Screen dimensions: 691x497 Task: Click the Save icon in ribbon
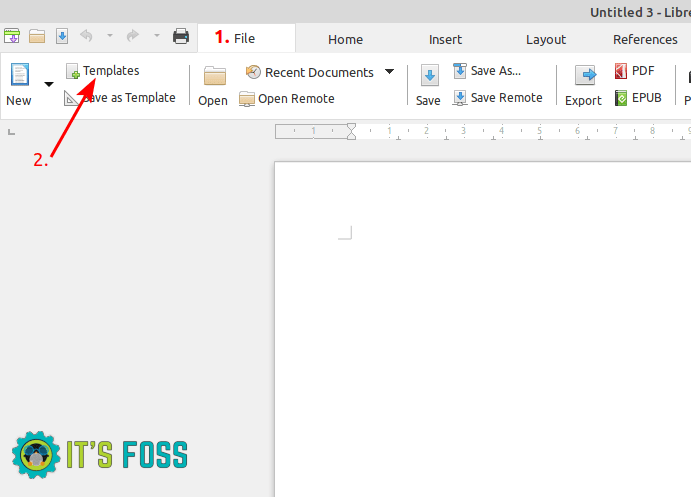click(x=429, y=78)
